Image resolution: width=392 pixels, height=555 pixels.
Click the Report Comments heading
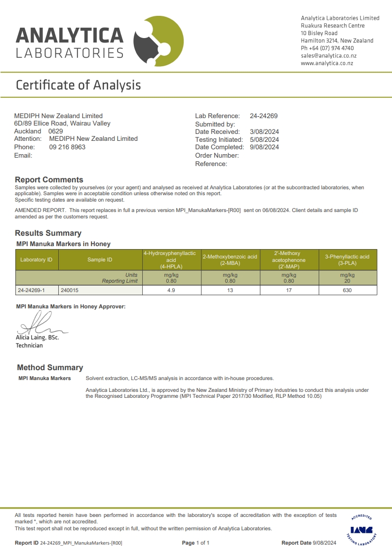pyautogui.click(x=49, y=179)
